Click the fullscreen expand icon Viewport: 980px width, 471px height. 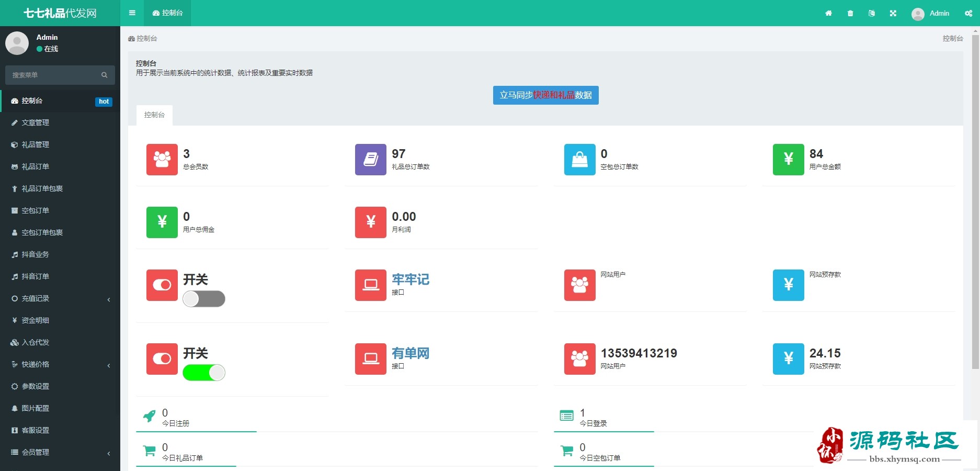click(893, 13)
